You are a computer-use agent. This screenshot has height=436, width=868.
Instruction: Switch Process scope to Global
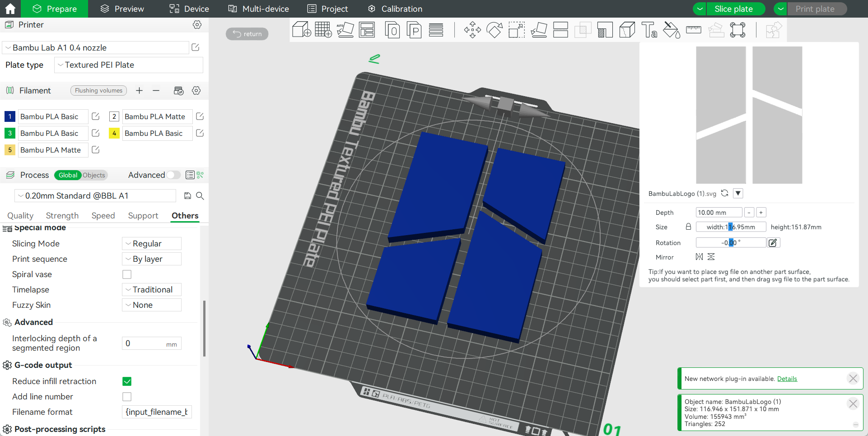(68, 175)
